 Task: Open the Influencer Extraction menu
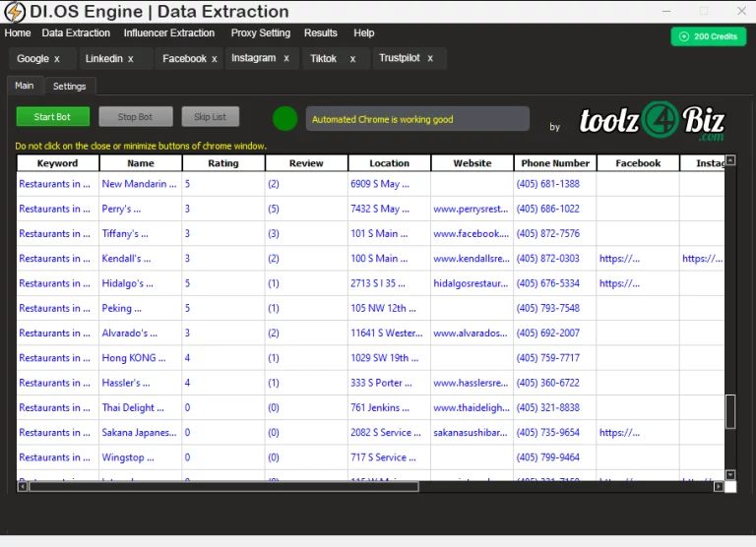pos(168,32)
